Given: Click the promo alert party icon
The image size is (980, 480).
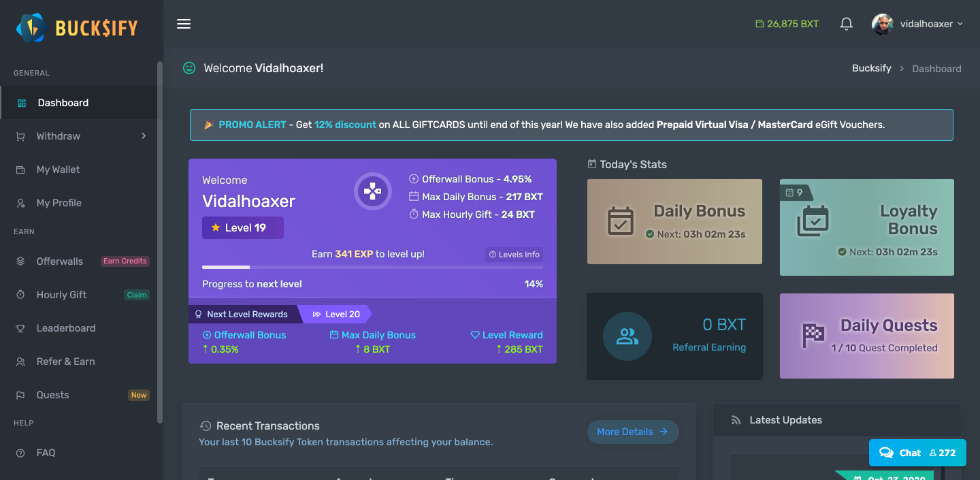Looking at the screenshot, I should click(209, 125).
